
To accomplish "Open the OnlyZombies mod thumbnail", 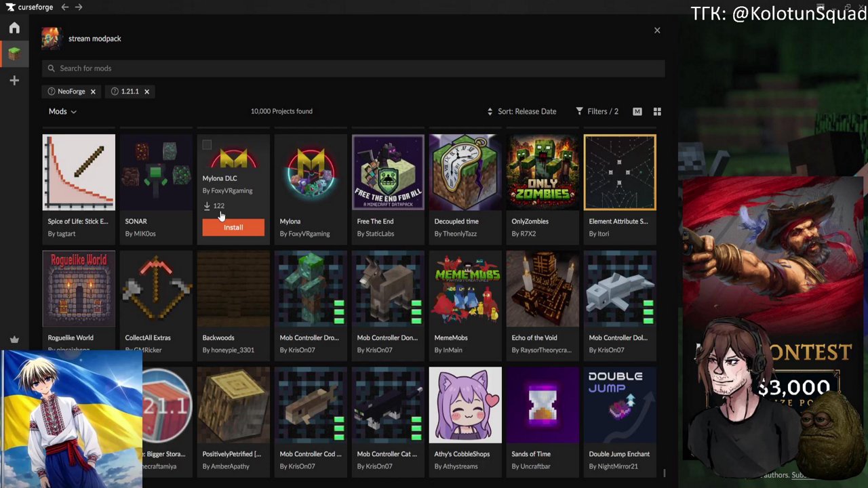I will (542, 173).
